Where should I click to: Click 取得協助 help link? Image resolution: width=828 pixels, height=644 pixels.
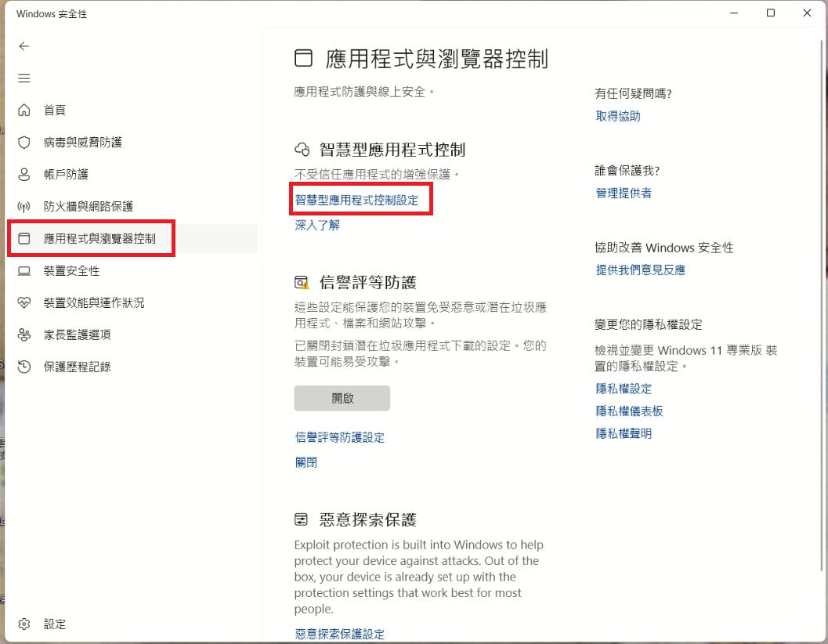tap(618, 116)
